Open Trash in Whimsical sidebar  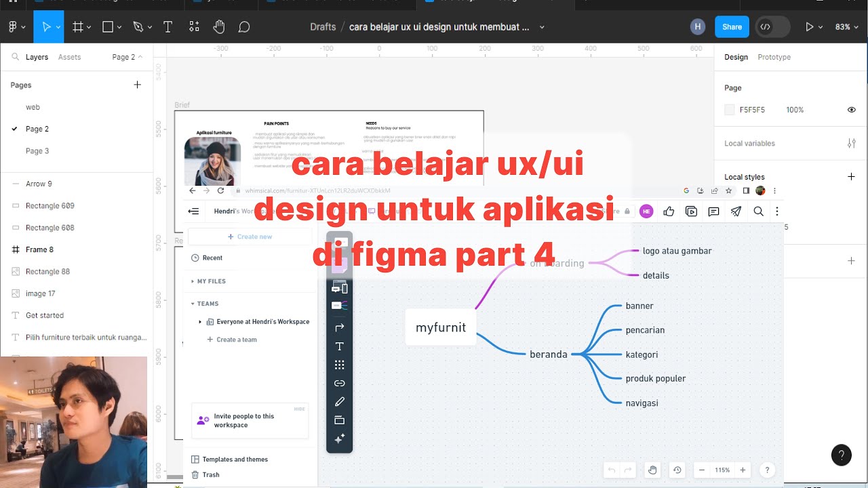pyautogui.click(x=205, y=474)
